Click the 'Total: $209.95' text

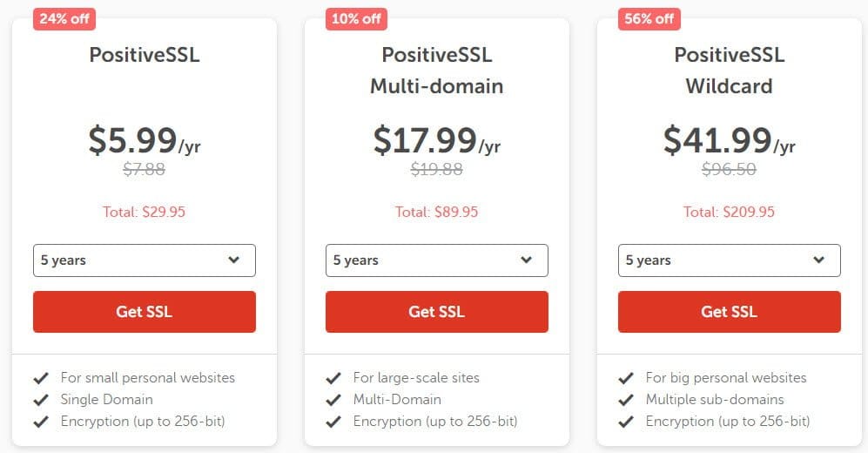point(730,212)
